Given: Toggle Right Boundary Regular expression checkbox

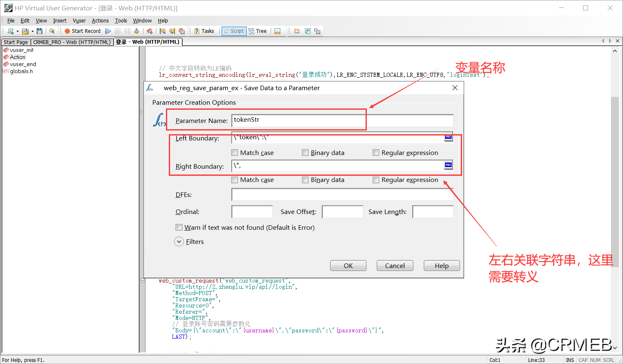Looking at the screenshot, I should tap(376, 180).
